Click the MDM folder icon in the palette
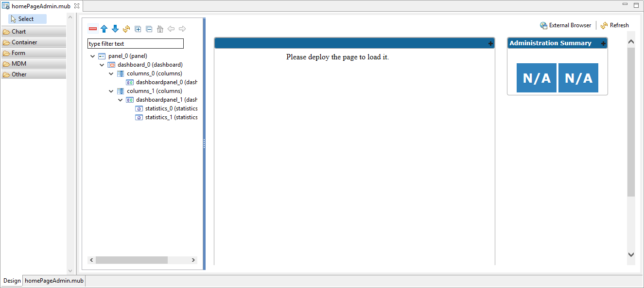This screenshot has width=644, height=288. coord(6,64)
